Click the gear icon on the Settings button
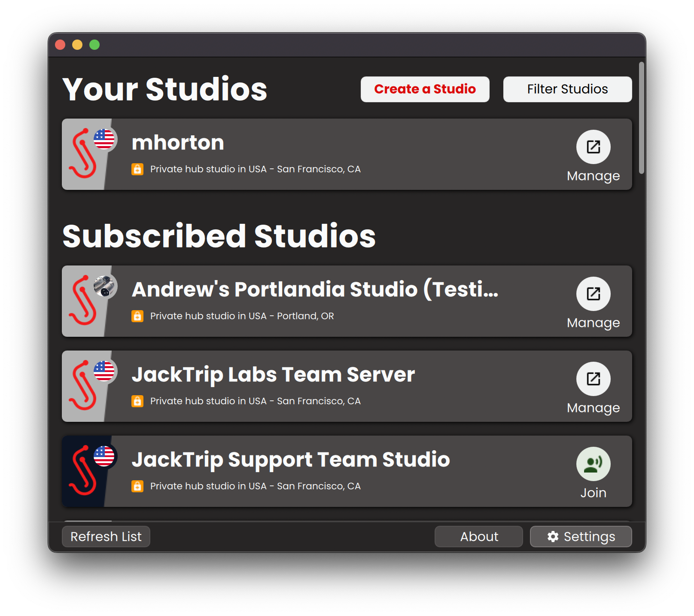The width and height of the screenshot is (694, 616). point(553,536)
